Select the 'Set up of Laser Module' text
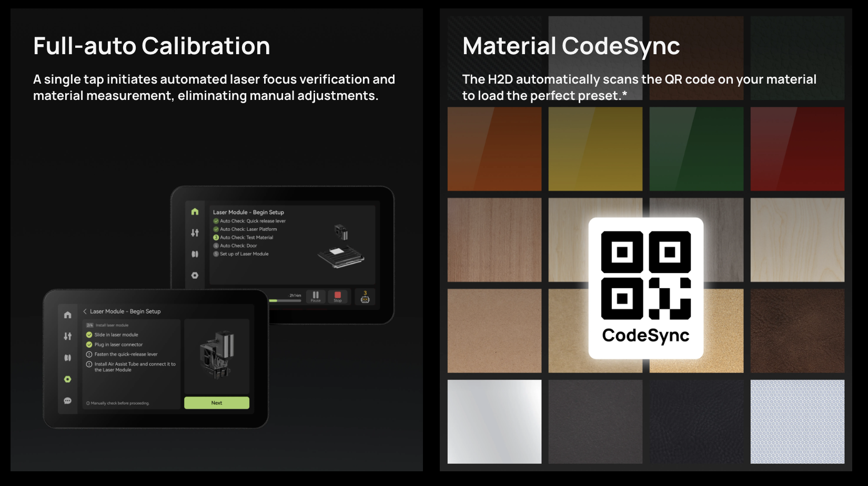This screenshot has width=868, height=486. (x=244, y=254)
